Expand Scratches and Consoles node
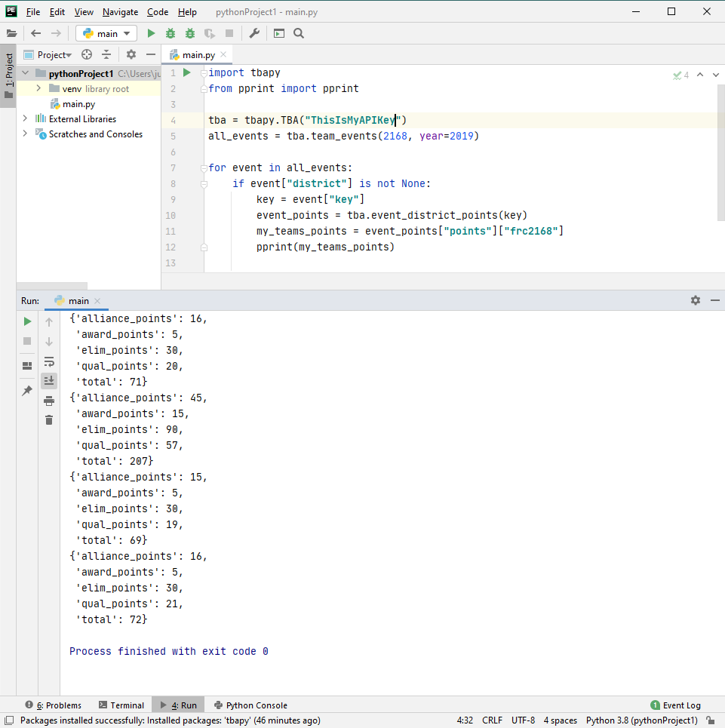Viewport: 725px width, 728px height. (25, 134)
